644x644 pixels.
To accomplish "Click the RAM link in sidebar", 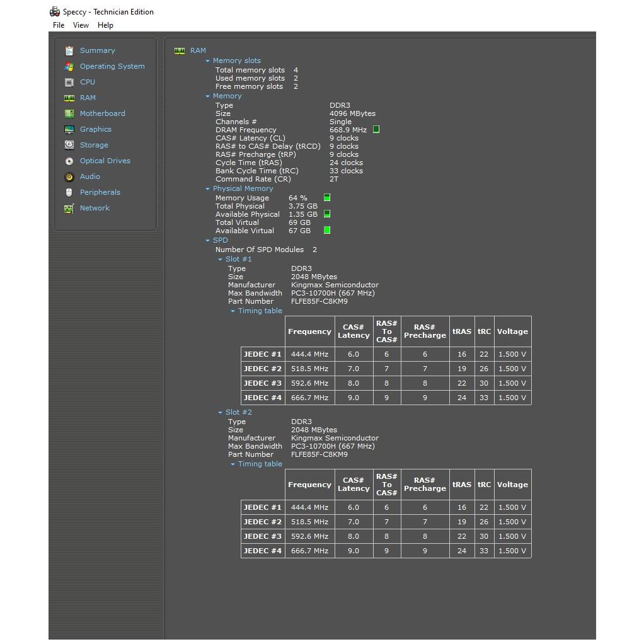I will click(x=88, y=98).
